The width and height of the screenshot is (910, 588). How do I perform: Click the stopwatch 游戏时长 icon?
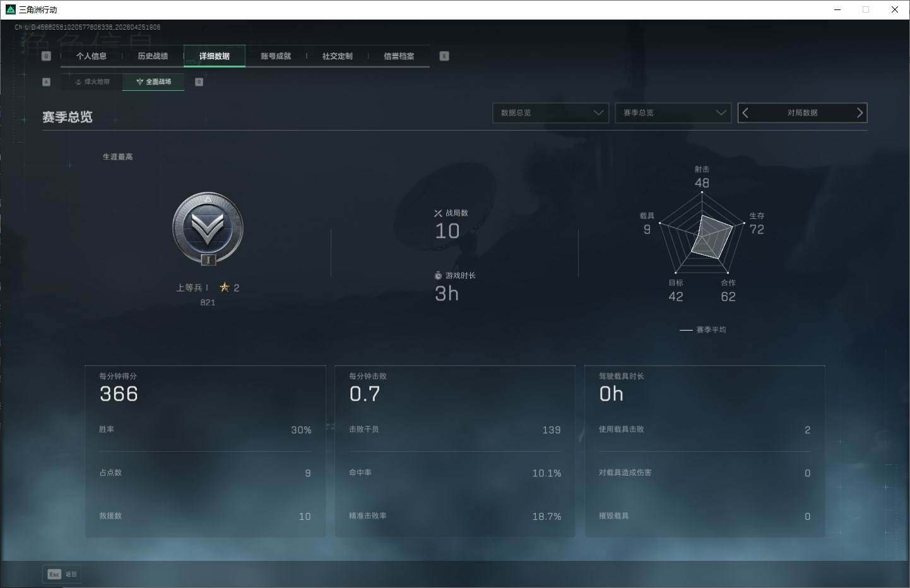(x=438, y=276)
